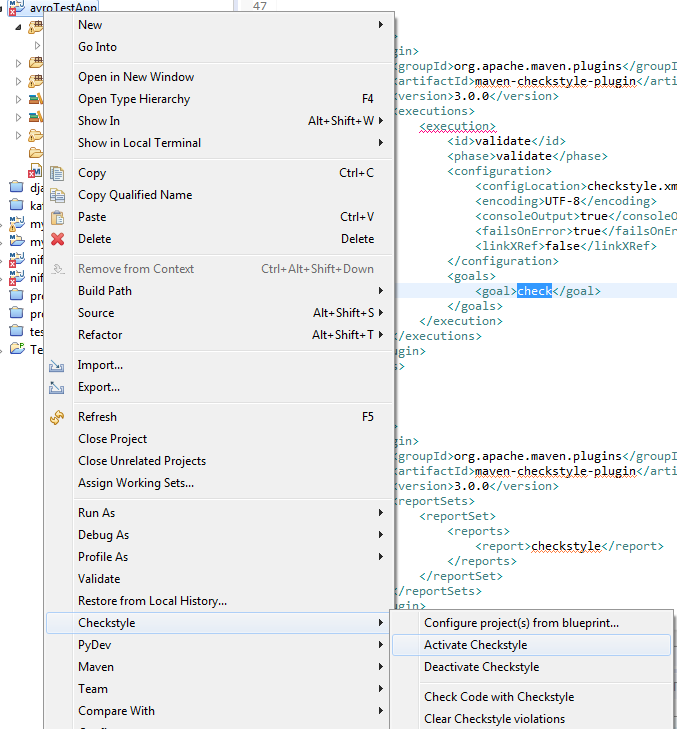Click the avroTestApp project icon
The image size is (677, 729).
[x=17, y=7]
